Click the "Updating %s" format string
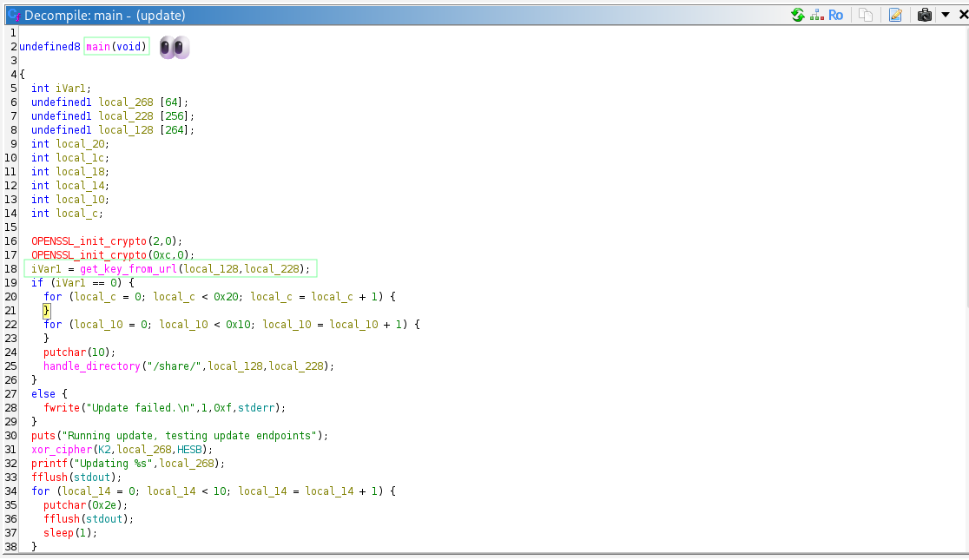This screenshot has height=560, width=969. pos(113,464)
